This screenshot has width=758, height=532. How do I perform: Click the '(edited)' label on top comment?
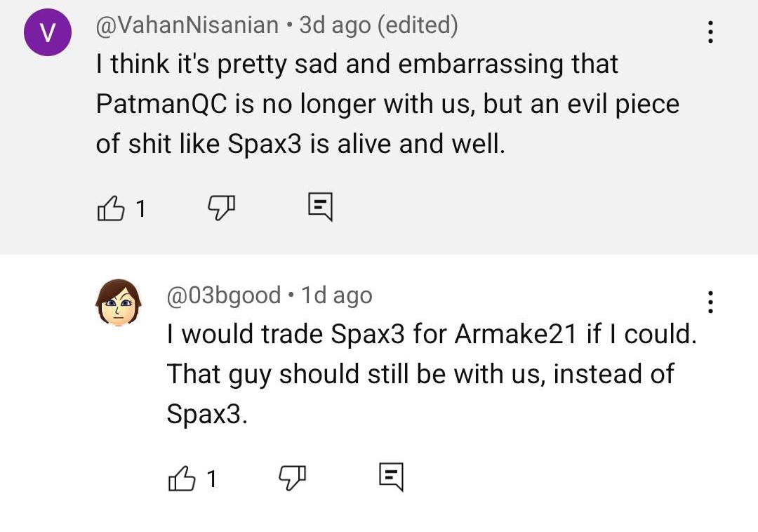point(418,25)
